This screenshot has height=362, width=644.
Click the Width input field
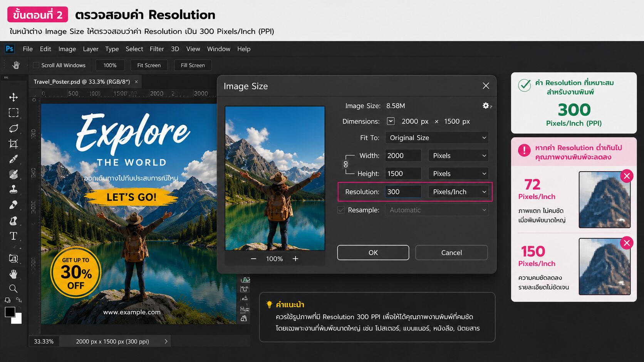(403, 155)
